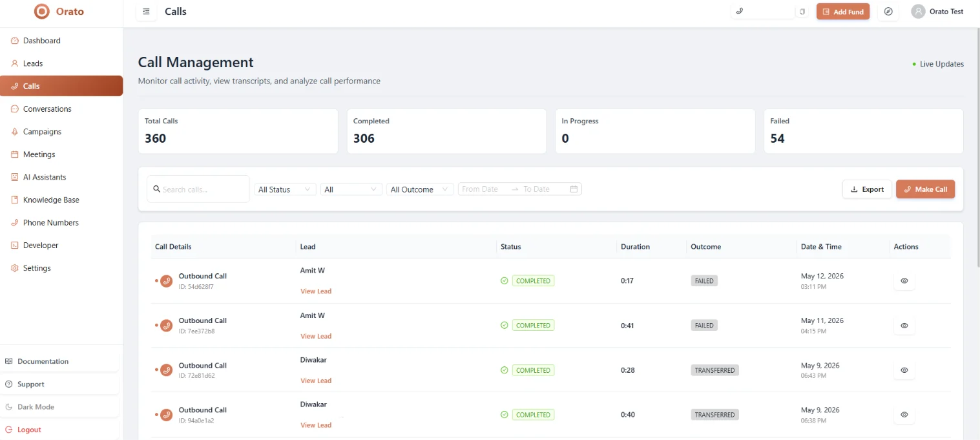Click the outbound call icon for ID 7ee372b8
This screenshot has width=980, height=440.
(166, 326)
